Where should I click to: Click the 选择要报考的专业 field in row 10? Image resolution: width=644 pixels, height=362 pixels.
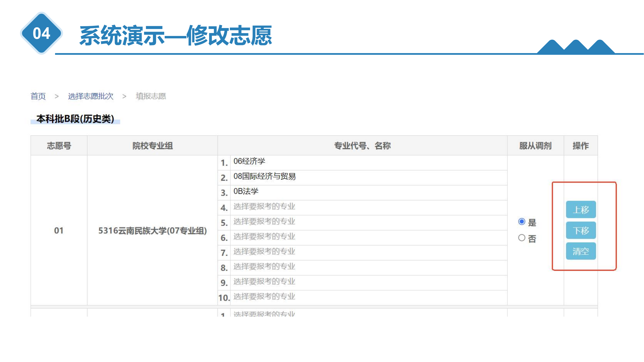click(264, 297)
